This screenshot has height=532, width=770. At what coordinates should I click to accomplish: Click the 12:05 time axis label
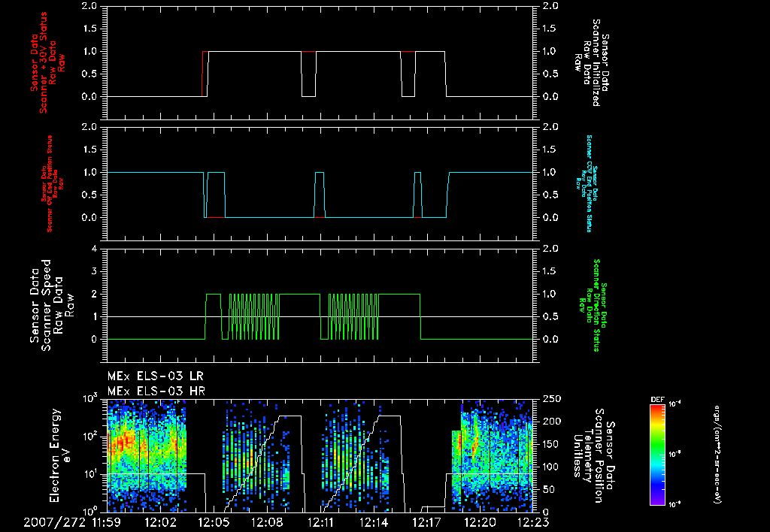tap(214, 522)
